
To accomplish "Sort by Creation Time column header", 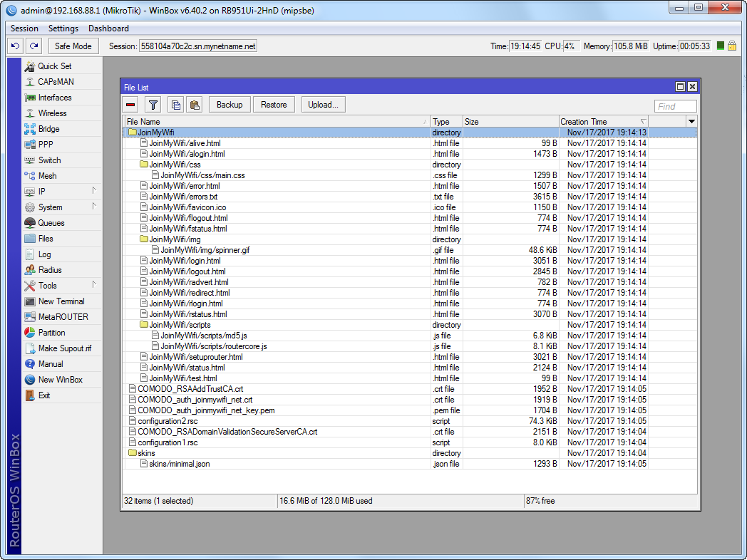I will click(x=603, y=122).
